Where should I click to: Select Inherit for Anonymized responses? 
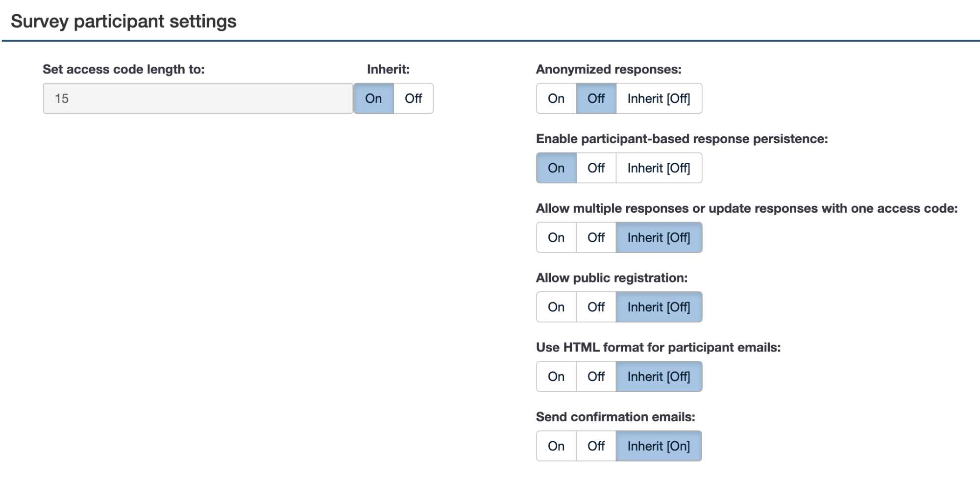(659, 99)
